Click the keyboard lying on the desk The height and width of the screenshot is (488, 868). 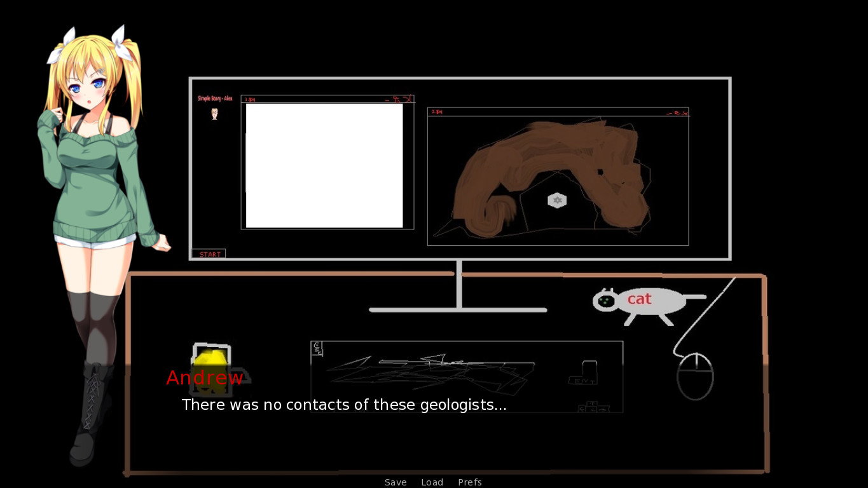click(x=467, y=376)
